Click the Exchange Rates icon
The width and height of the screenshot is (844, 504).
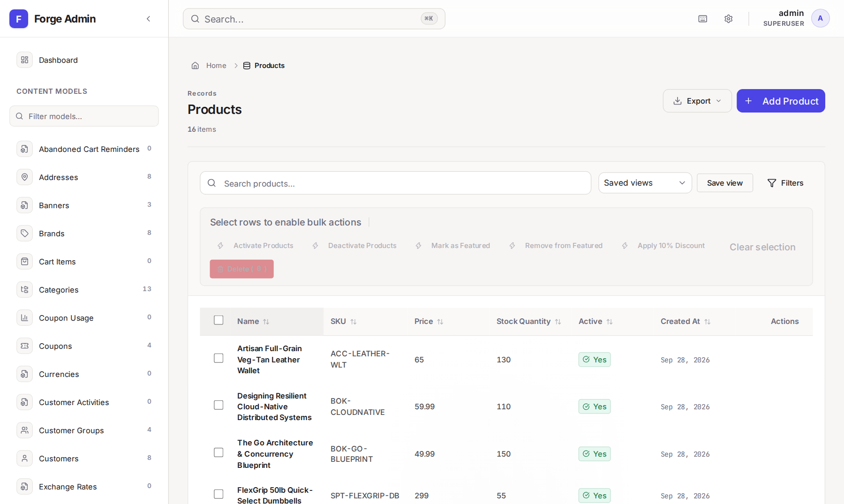click(25, 487)
